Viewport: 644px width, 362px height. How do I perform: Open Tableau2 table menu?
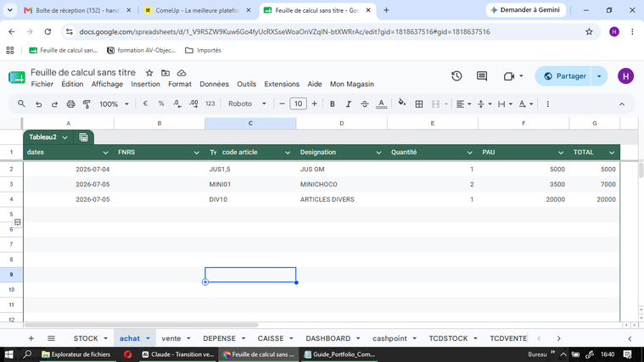(64, 137)
